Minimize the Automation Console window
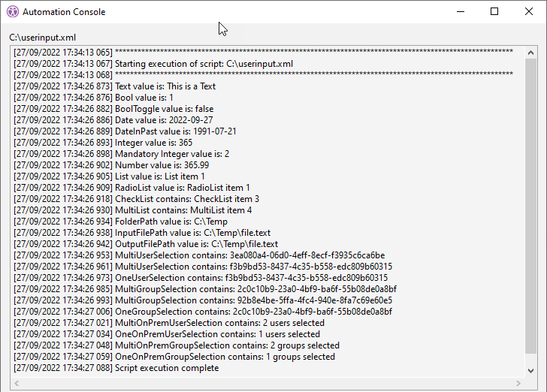This screenshot has width=547, height=392. pos(460,11)
